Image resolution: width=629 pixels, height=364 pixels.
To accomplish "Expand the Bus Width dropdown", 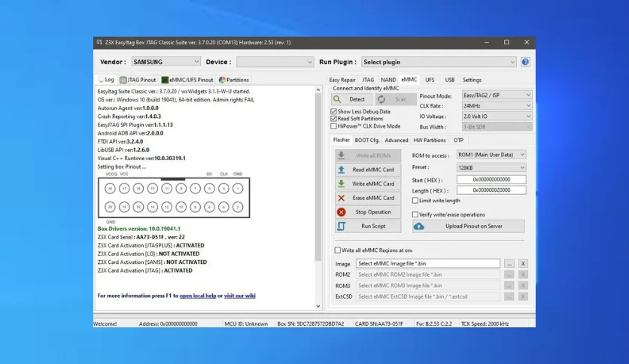I will [497, 126].
